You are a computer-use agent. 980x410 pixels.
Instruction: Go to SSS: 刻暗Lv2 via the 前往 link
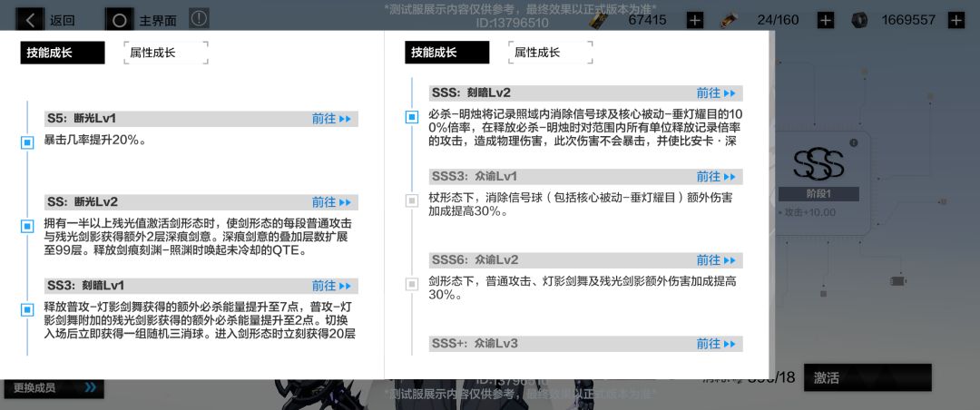tap(716, 93)
